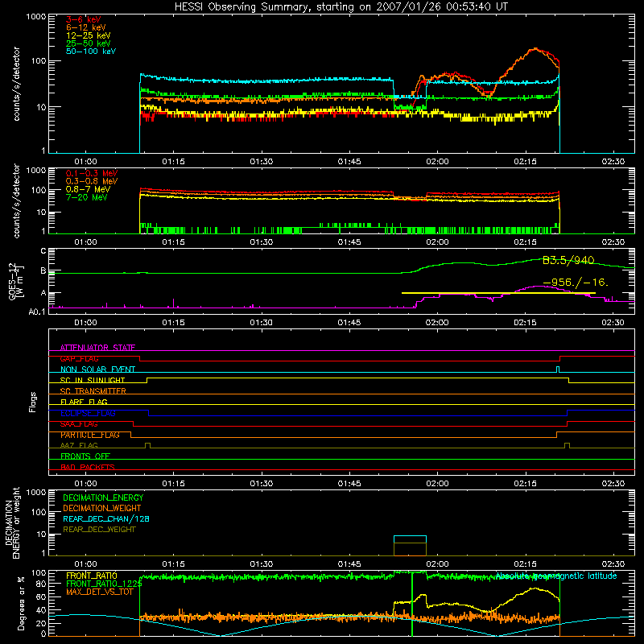Select the 'Degrees or %' axis label
This screenshot has width=644, height=644.
[x=21, y=603]
